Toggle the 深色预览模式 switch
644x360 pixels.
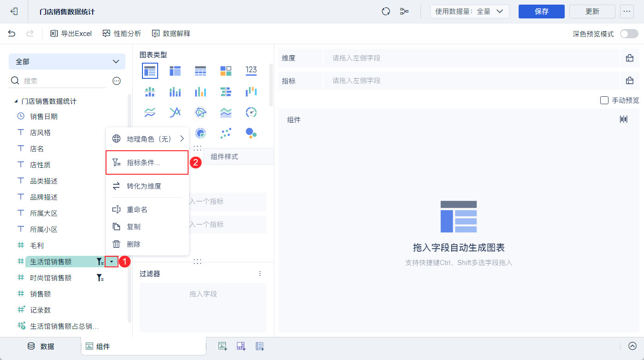[629, 34]
